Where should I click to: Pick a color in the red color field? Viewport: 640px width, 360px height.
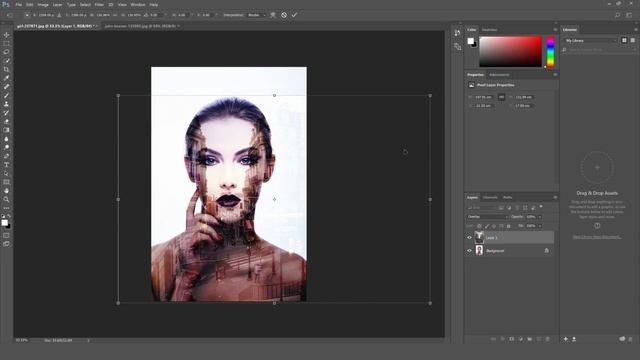tap(510, 52)
